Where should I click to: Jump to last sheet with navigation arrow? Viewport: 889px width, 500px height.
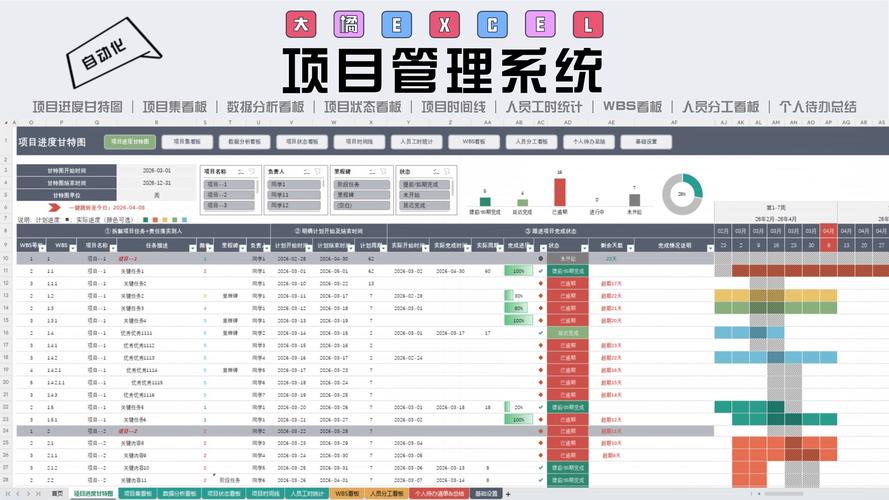point(38,494)
